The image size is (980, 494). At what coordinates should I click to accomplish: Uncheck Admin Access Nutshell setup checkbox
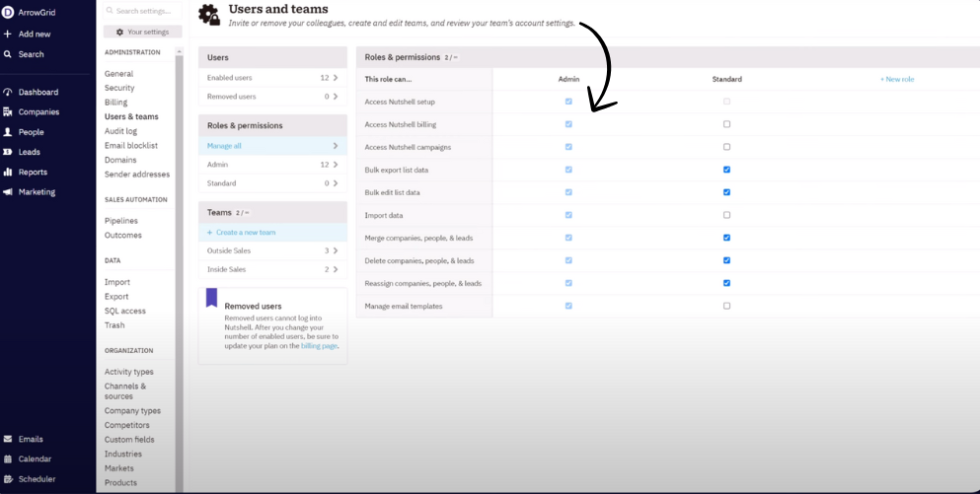pyautogui.click(x=569, y=101)
